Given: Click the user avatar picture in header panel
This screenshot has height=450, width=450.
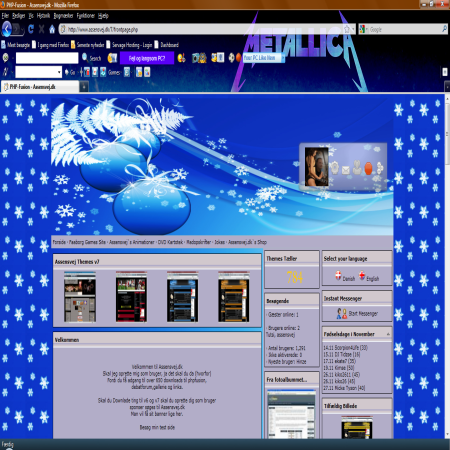Looking at the screenshot, I should 317,167.
